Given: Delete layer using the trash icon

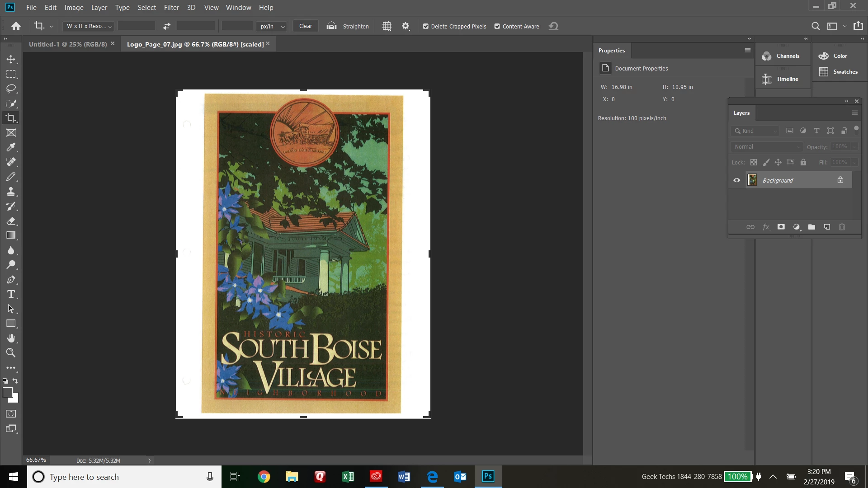Looking at the screenshot, I should tap(842, 227).
